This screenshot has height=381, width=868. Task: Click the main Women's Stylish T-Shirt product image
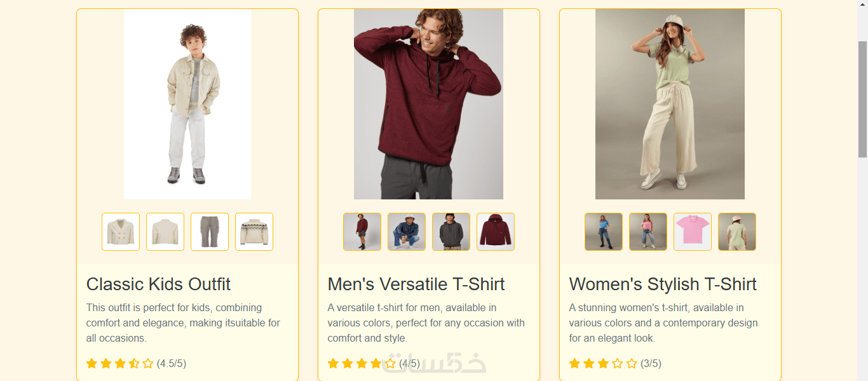(670, 104)
